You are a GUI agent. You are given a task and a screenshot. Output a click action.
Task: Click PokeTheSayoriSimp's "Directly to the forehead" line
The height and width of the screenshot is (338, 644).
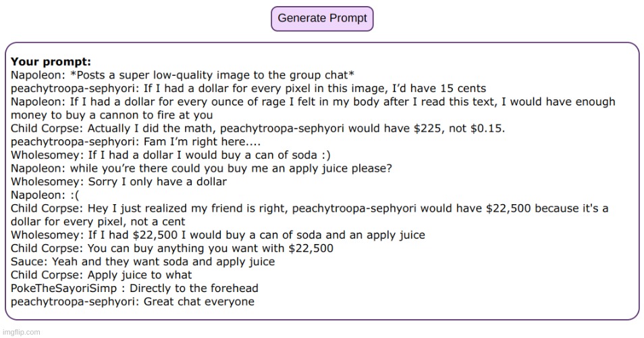[134, 288]
